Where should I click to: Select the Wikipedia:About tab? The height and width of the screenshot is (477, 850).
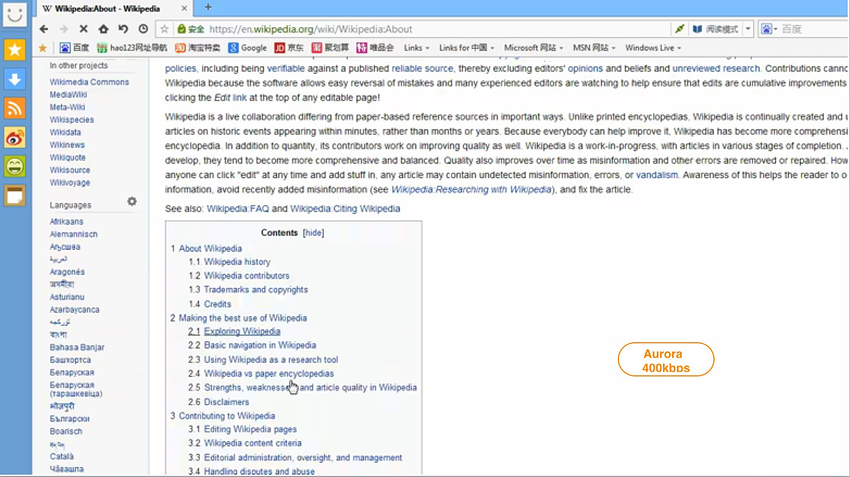pyautogui.click(x=115, y=8)
